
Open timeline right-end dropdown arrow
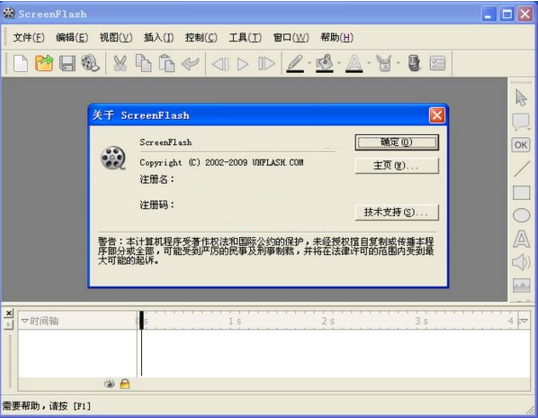tap(524, 321)
